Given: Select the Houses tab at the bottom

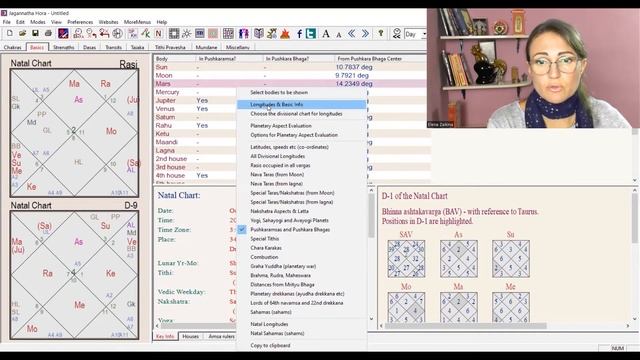Looking at the screenshot, I should tap(191, 336).
